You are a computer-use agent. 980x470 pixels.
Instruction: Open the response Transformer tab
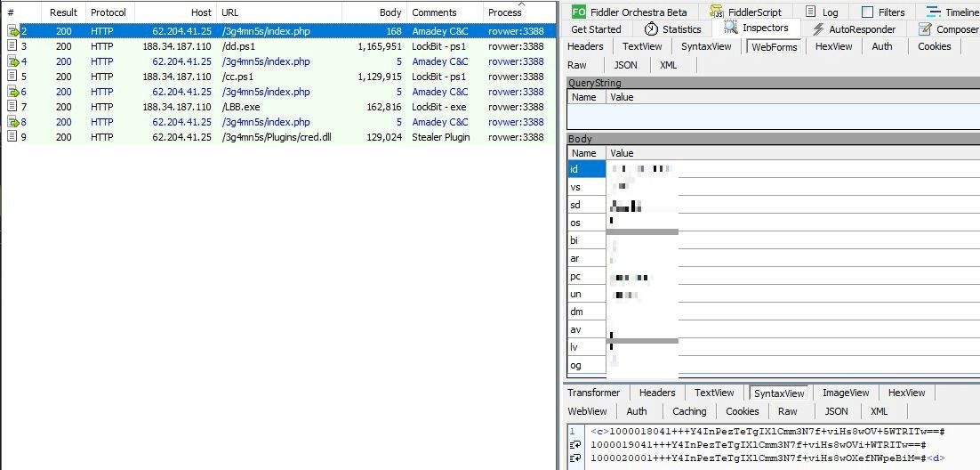593,393
